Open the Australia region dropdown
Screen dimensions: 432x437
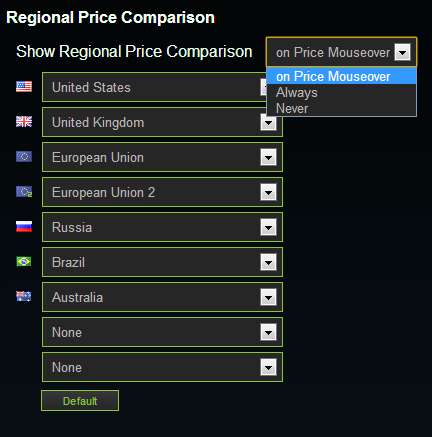pyautogui.click(x=162, y=297)
